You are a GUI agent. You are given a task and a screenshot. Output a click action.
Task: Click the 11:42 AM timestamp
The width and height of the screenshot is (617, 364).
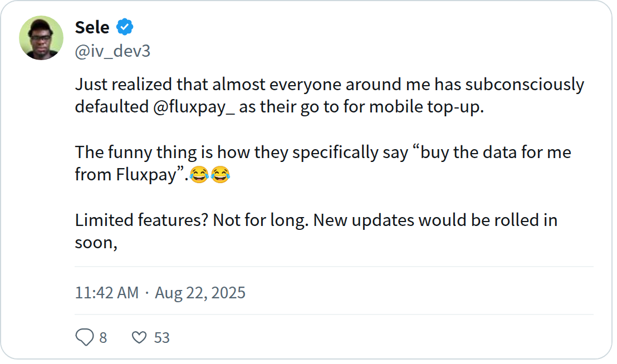(x=106, y=293)
